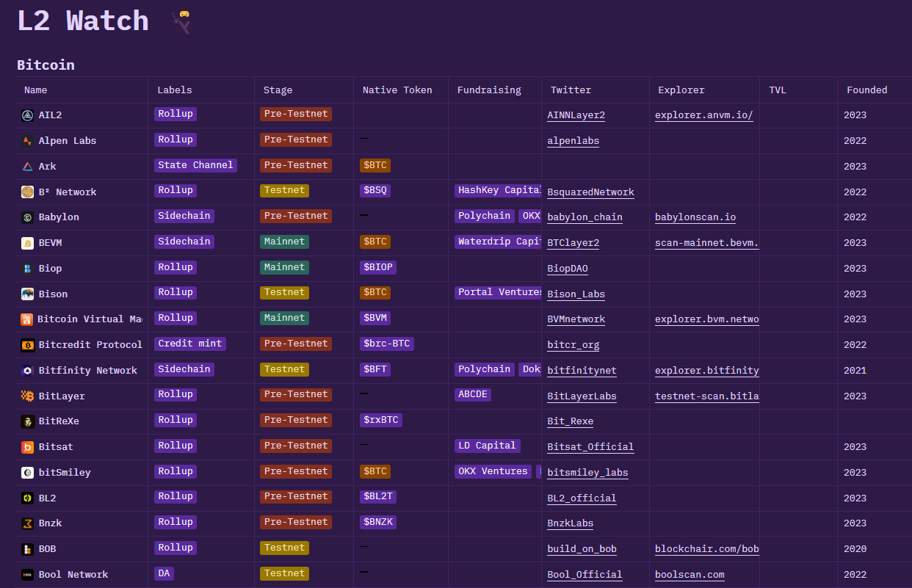The image size is (912, 588).
Task: Click the Bison logo icon
Action: pyautogui.click(x=27, y=294)
